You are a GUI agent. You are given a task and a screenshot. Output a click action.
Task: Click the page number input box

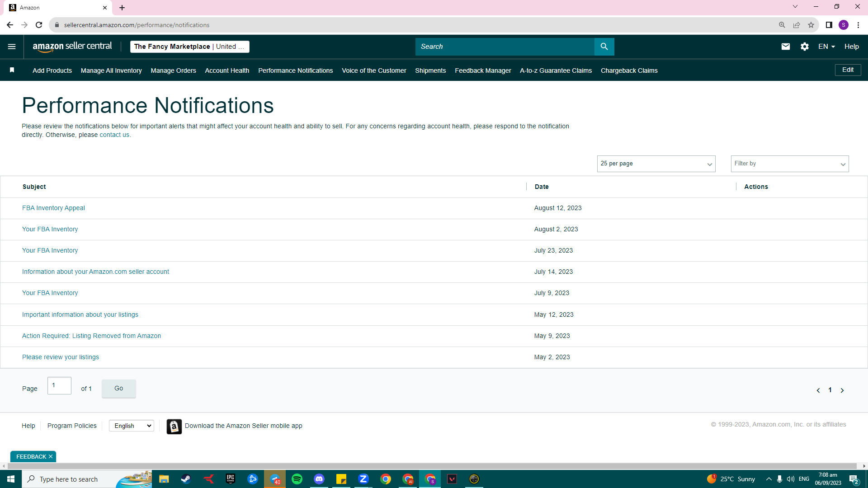click(x=59, y=386)
